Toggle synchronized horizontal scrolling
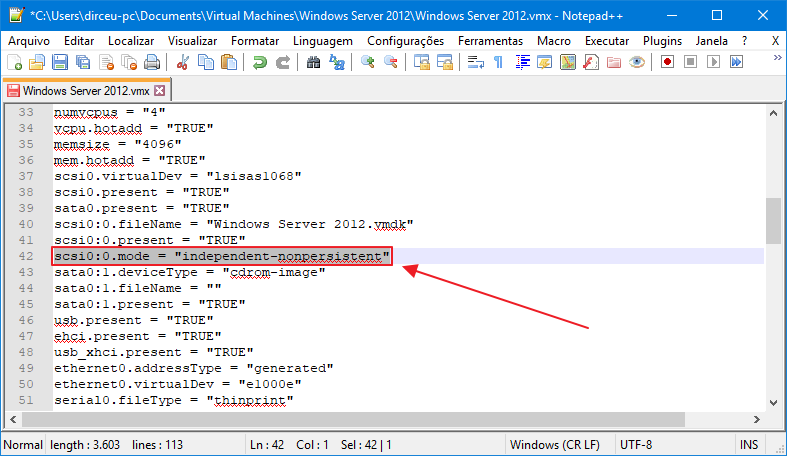This screenshot has height=456, width=787. pyautogui.click(x=445, y=63)
